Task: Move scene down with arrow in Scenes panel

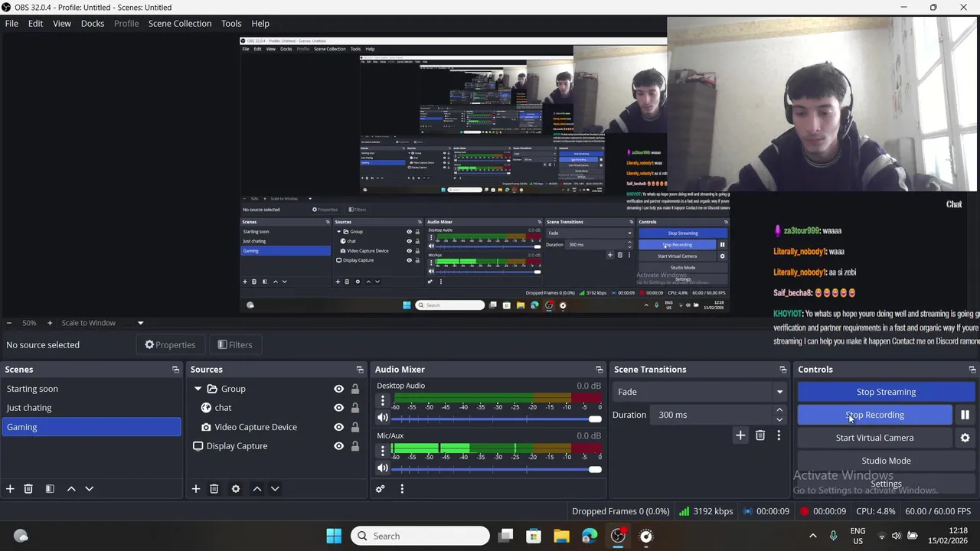Action: 89,489
